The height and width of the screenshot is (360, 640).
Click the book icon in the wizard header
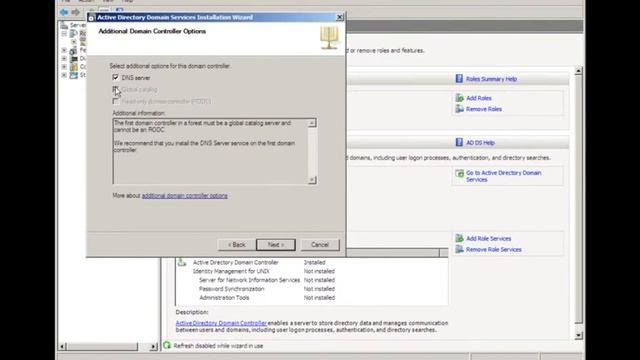coord(329,38)
